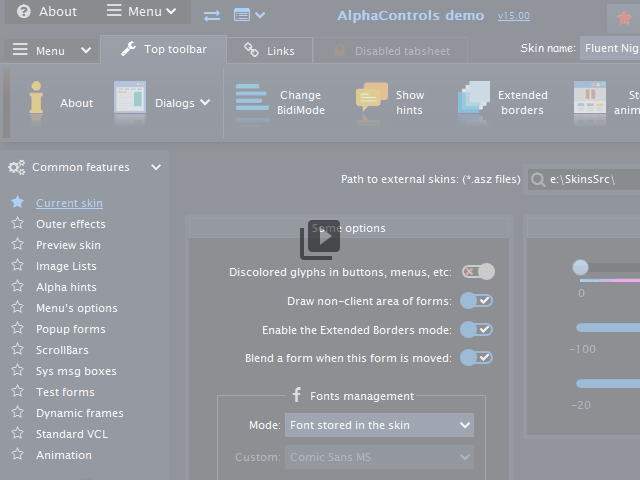Select Animation in sidebar
The image size is (640, 480).
[64, 455]
